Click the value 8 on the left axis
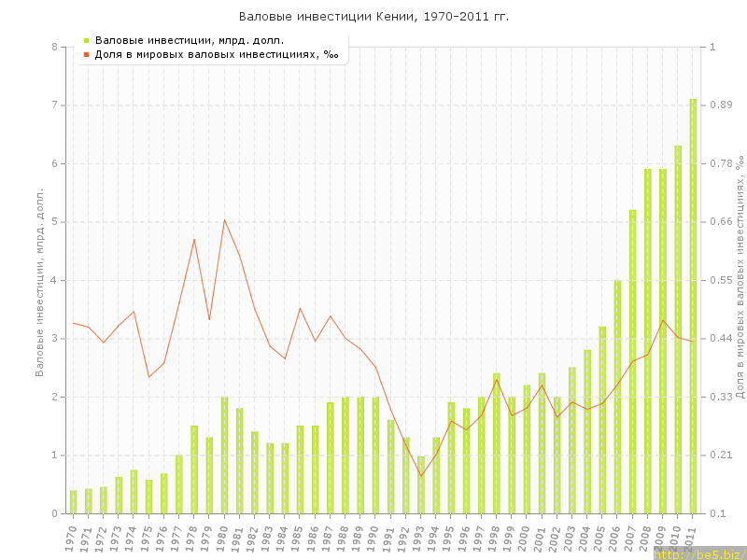The height and width of the screenshot is (560, 747). pyautogui.click(x=54, y=47)
